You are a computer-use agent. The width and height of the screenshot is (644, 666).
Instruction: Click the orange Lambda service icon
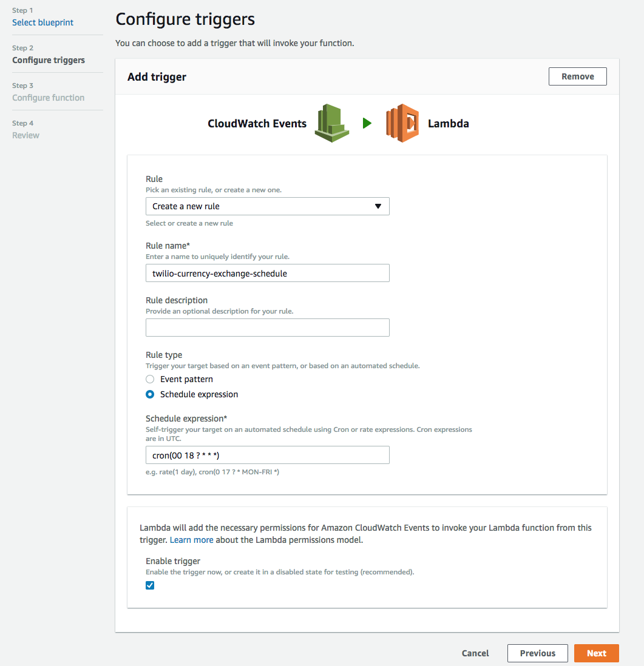coord(402,123)
